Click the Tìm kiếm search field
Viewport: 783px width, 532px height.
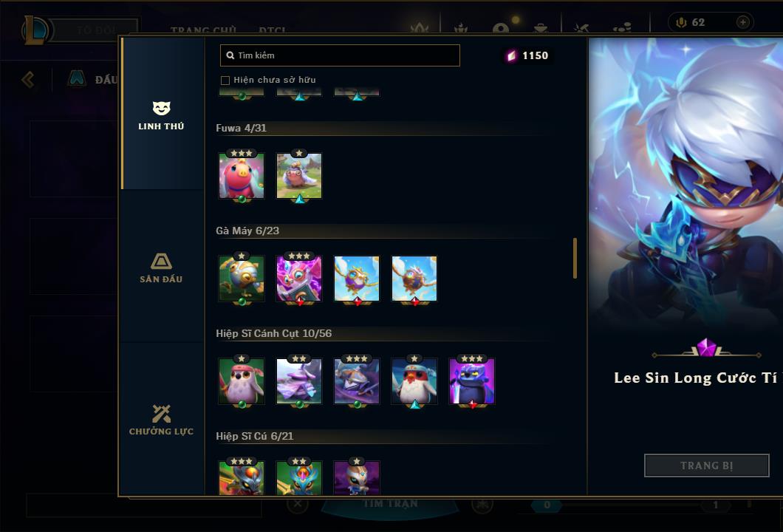(340, 55)
